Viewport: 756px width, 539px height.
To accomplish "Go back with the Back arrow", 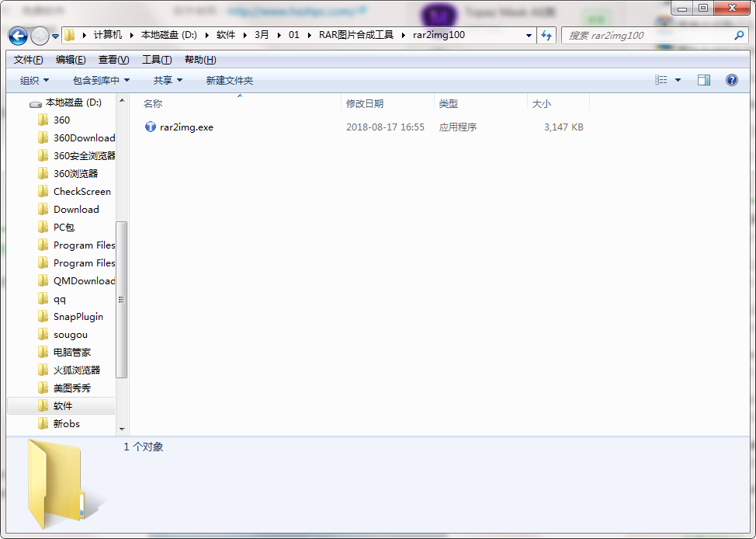I will [19, 36].
